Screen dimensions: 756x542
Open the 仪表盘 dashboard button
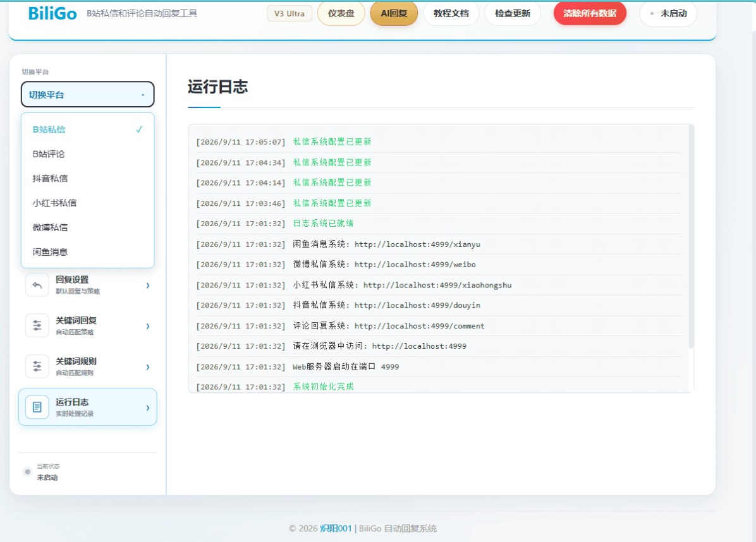[341, 13]
